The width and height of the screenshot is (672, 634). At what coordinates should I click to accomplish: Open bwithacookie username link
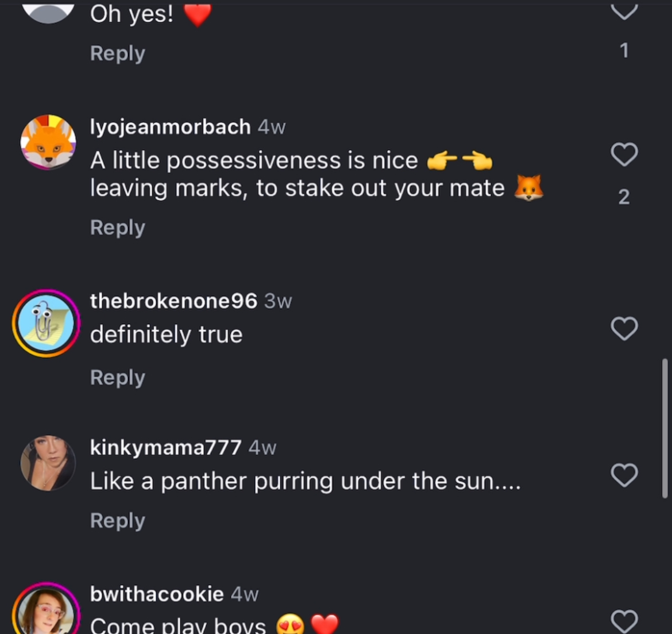click(157, 594)
